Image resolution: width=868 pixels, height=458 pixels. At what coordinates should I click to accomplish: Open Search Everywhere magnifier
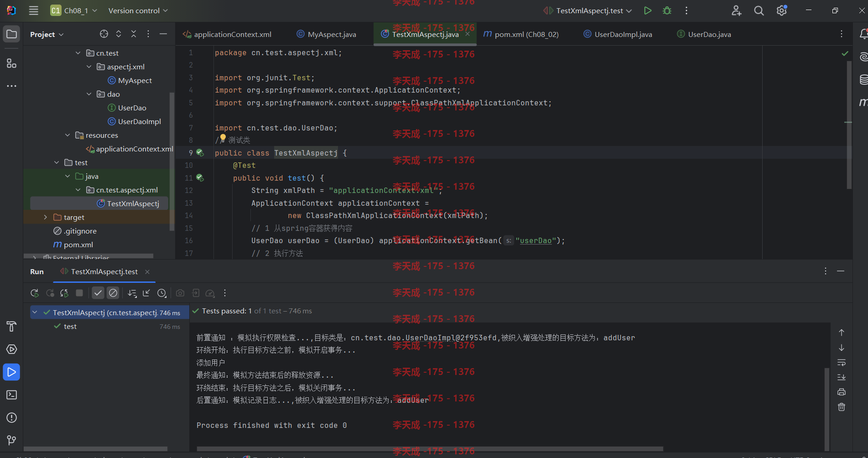759,10
